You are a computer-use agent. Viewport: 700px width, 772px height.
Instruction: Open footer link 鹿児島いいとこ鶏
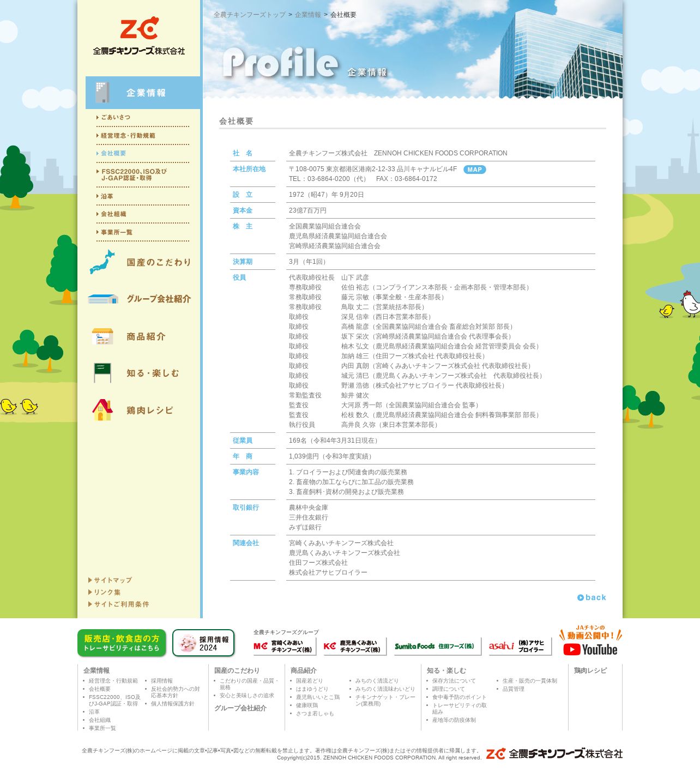[318, 697]
